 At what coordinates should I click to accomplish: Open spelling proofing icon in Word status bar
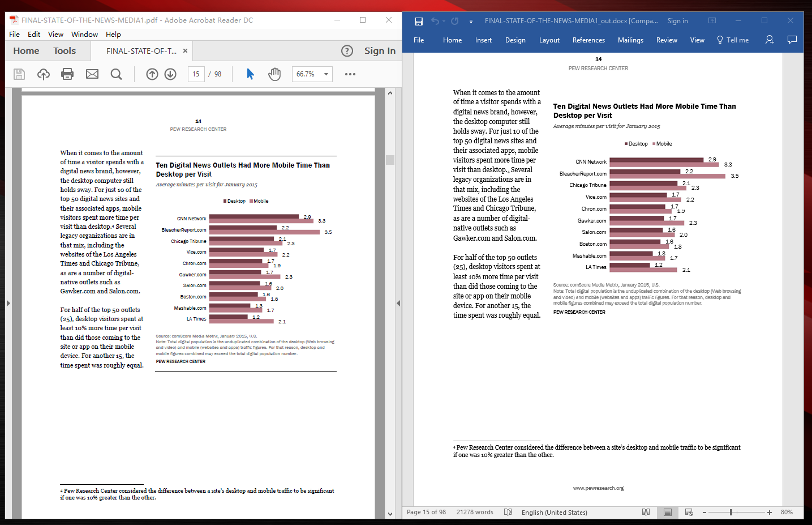pyautogui.click(x=508, y=512)
